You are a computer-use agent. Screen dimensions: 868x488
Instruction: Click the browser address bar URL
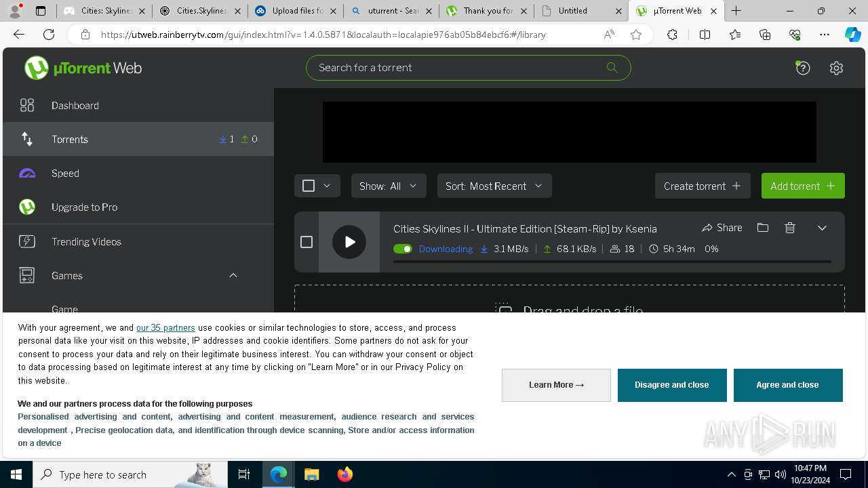click(323, 35)
